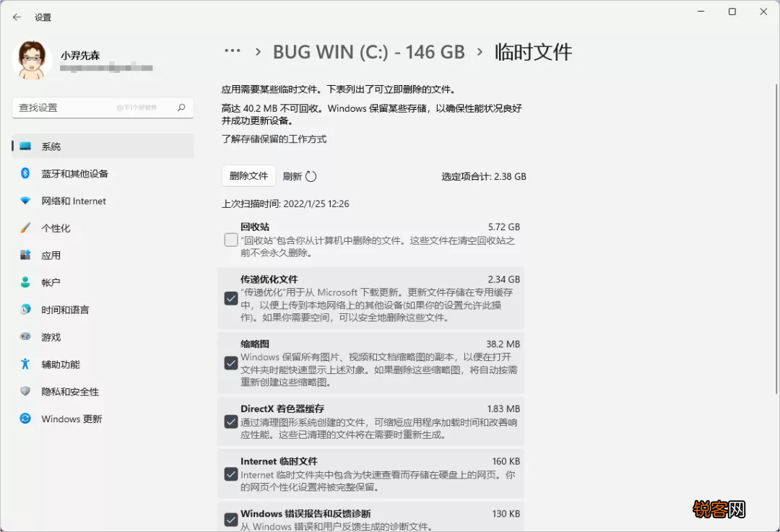Open 隐私和安全性 settings category

[x=103, y=392]
